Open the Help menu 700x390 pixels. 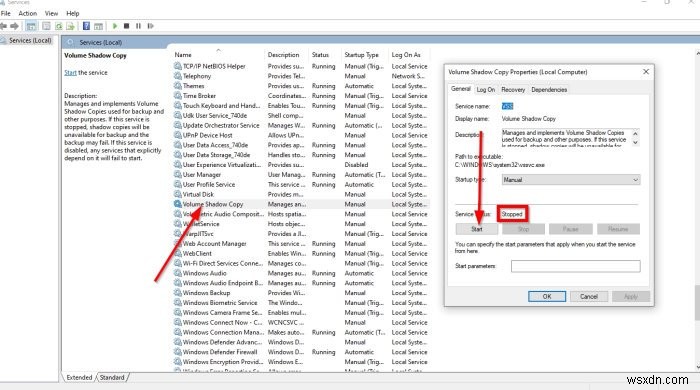[73, 13]
